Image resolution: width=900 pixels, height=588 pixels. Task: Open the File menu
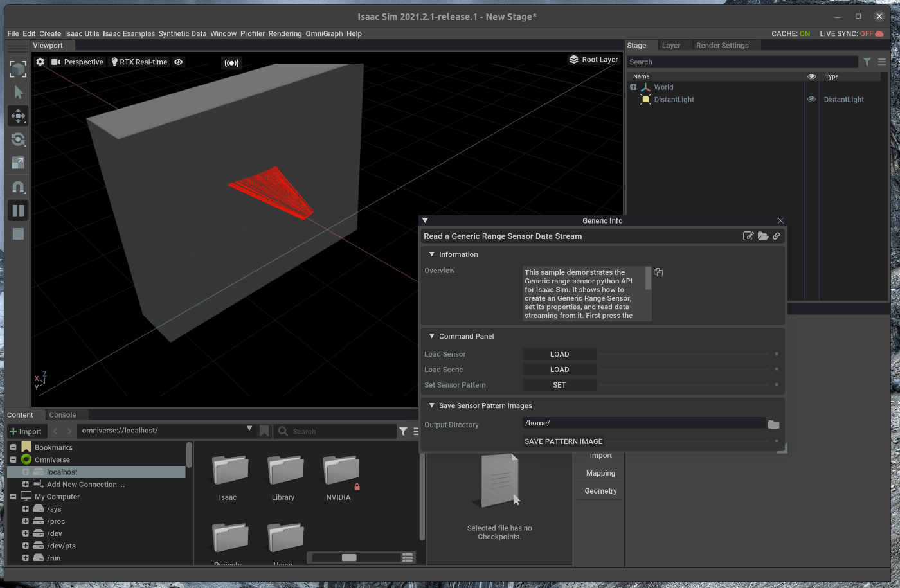click(13, 33)
